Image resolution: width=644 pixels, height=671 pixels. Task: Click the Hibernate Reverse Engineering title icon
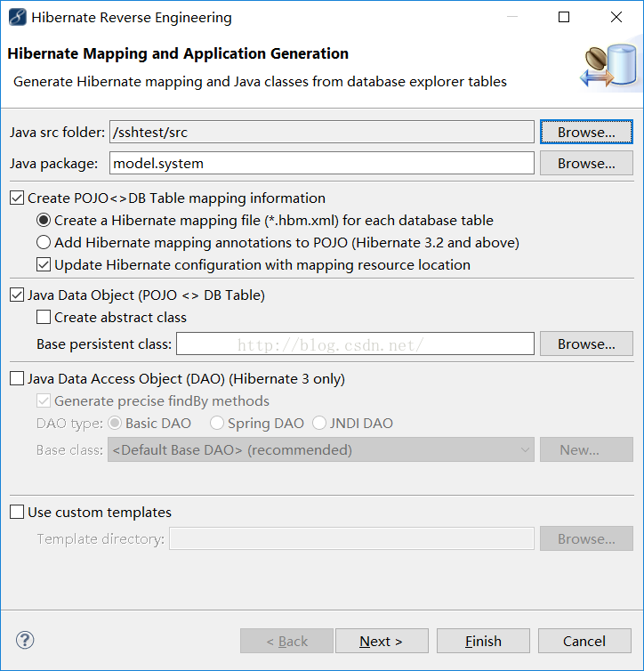tap(17, 17)
